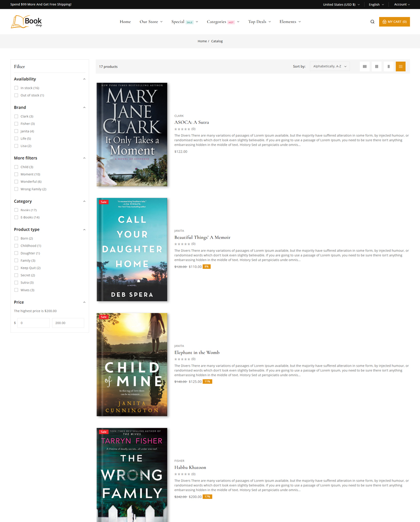The image size is (420, 522).
Task: Open the Our Store menu
Action: coord(151,22)
